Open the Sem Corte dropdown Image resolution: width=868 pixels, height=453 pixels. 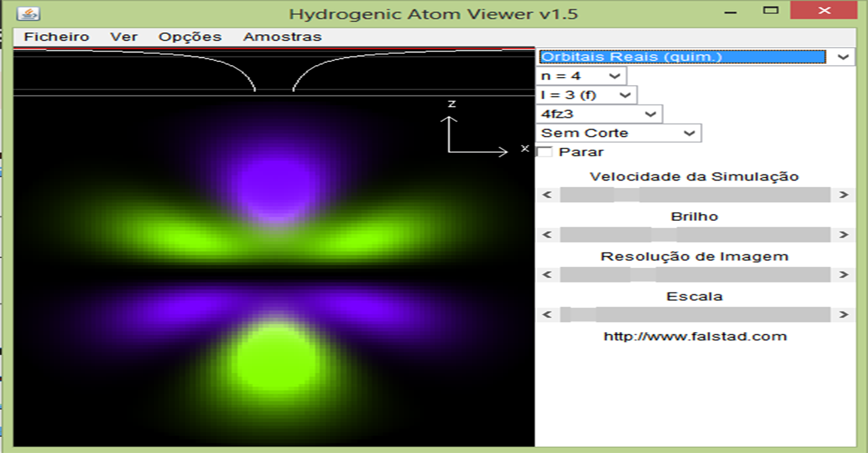pos(618,133)
